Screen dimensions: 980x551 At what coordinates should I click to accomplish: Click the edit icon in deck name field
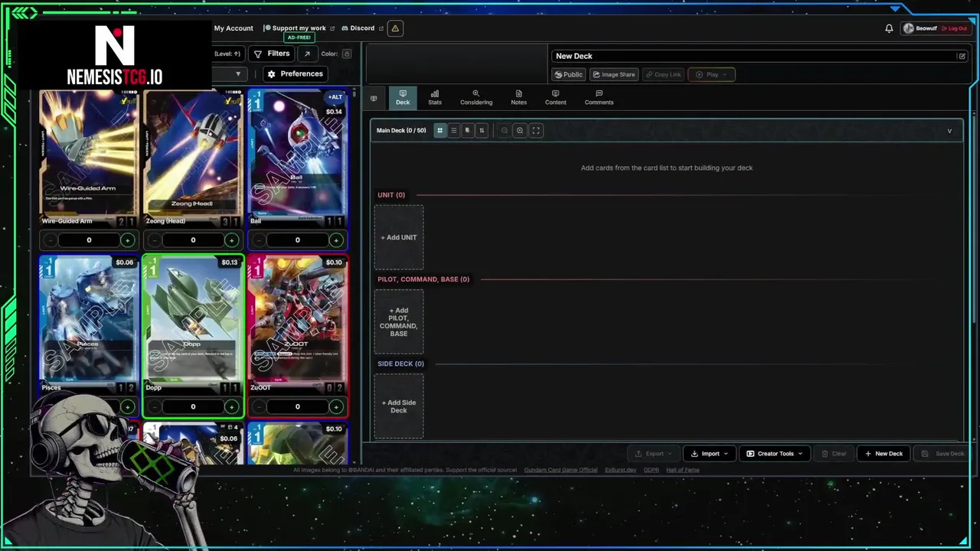pyautogui.click(x=962, y=56)
